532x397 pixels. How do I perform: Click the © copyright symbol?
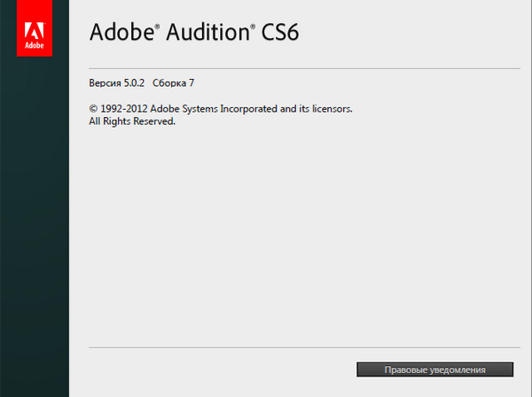click(93, 109)
